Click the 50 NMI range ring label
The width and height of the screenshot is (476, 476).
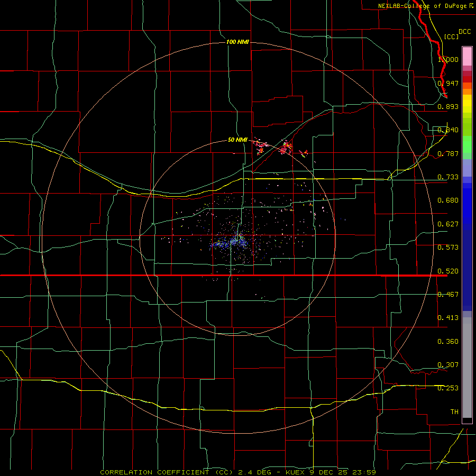(x=237, y=140)
